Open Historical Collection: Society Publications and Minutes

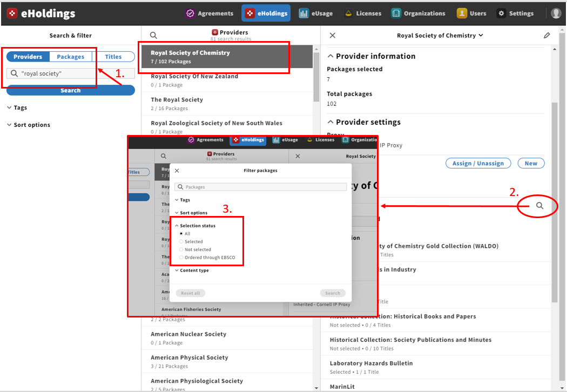point(436,344)
